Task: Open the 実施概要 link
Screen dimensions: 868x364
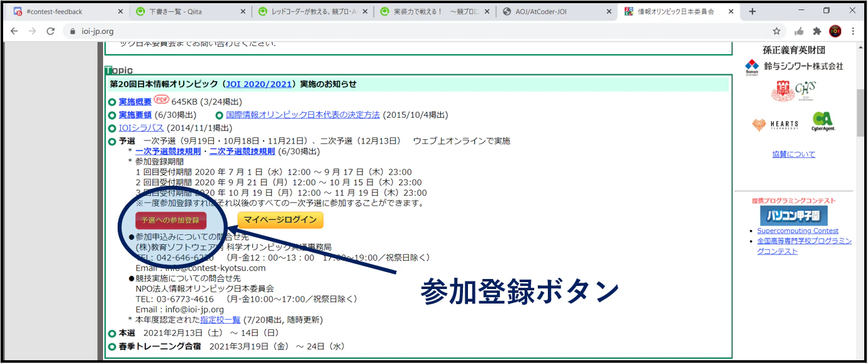Action: (135, 102)
